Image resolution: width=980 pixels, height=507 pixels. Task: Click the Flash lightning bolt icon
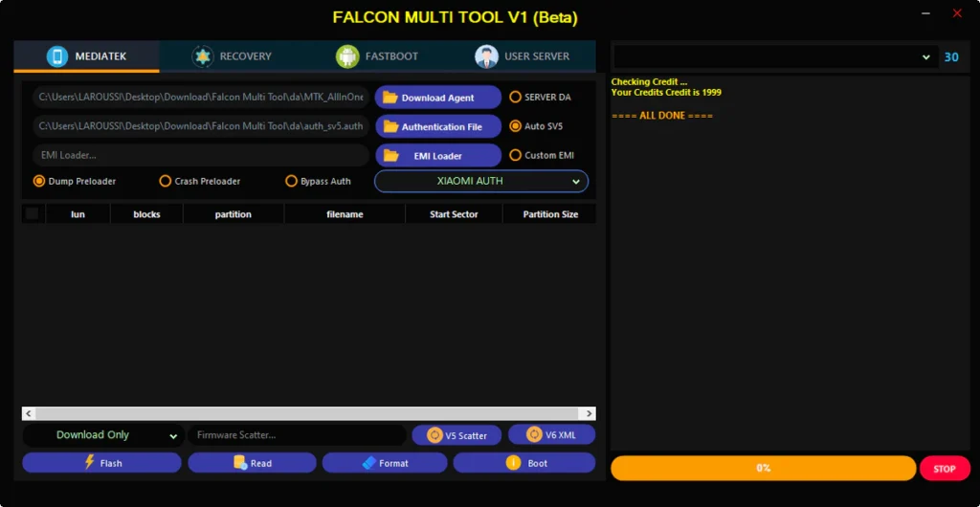point(90,462)
